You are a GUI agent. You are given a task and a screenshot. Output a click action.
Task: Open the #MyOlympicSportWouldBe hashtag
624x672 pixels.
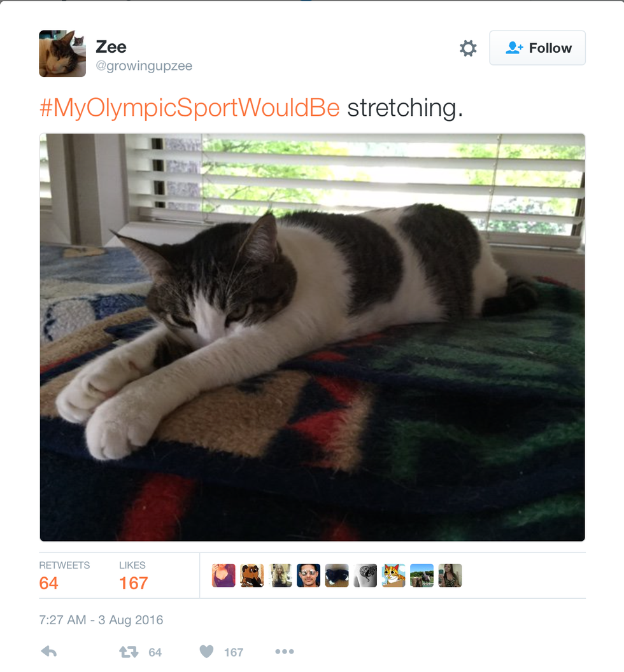click(x=190, y=108)
